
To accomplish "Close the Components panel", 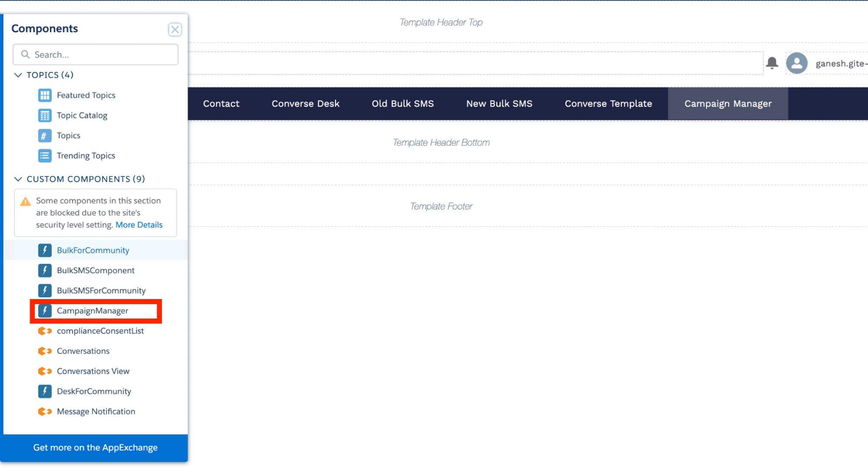I will click(x=175, y=29).
